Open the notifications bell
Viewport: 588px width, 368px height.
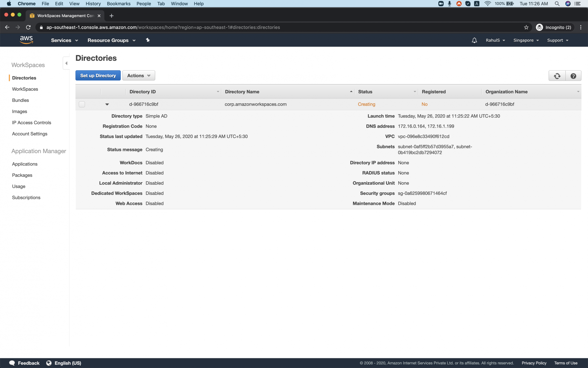[x=474, y=40]
